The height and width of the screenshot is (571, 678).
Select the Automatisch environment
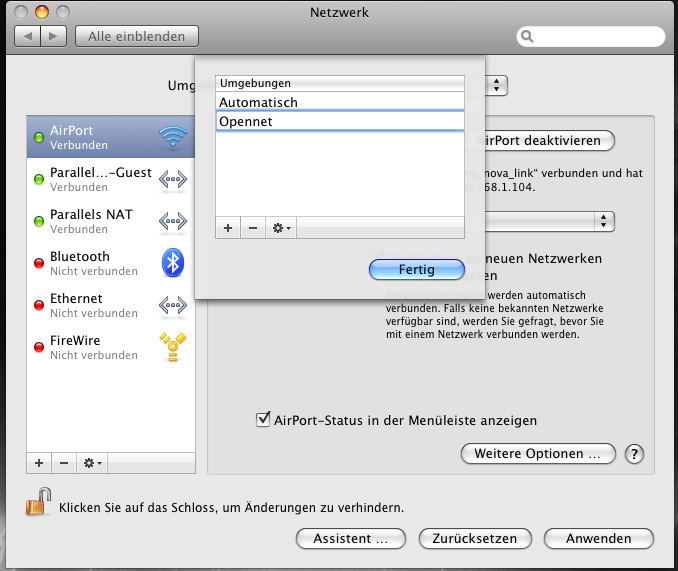[340, 102]
